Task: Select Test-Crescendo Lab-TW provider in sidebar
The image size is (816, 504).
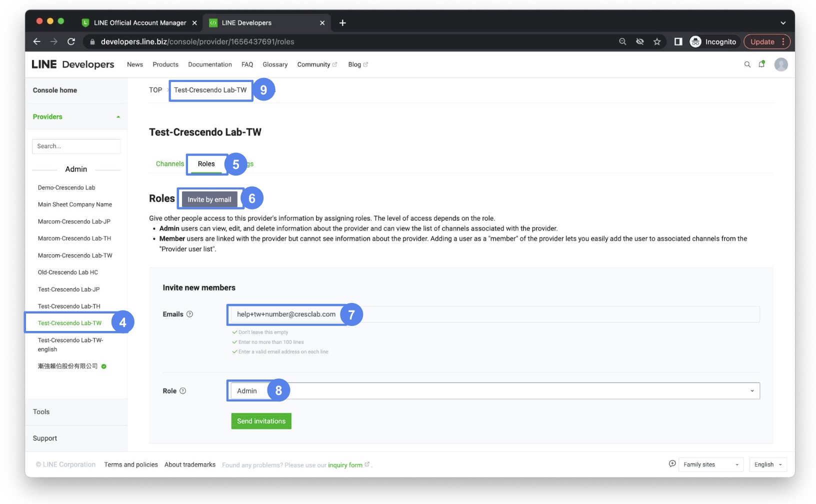Action: click(x=69, y=323)
